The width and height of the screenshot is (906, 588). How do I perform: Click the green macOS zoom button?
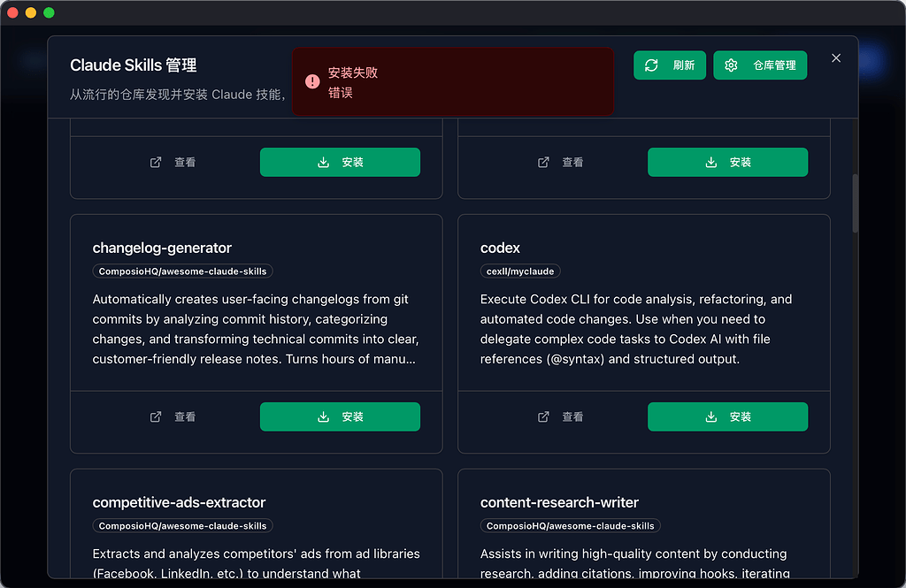[50, 12]
